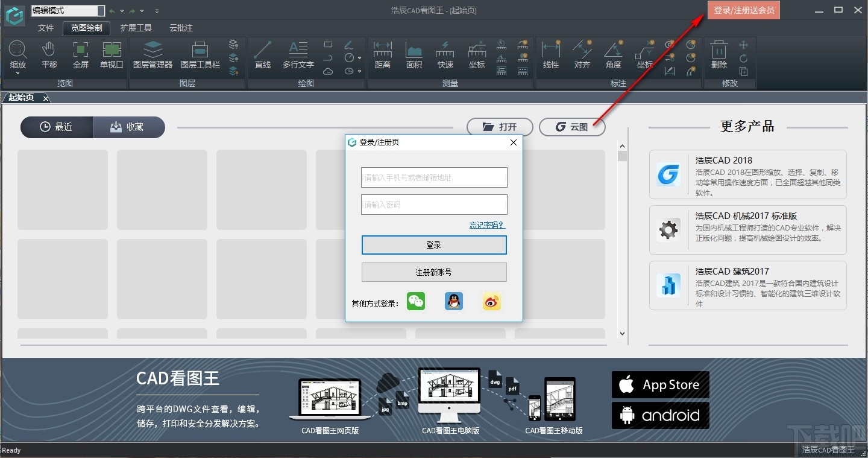Activate the 距离 distance measurement tool

(x=382, y=56)
